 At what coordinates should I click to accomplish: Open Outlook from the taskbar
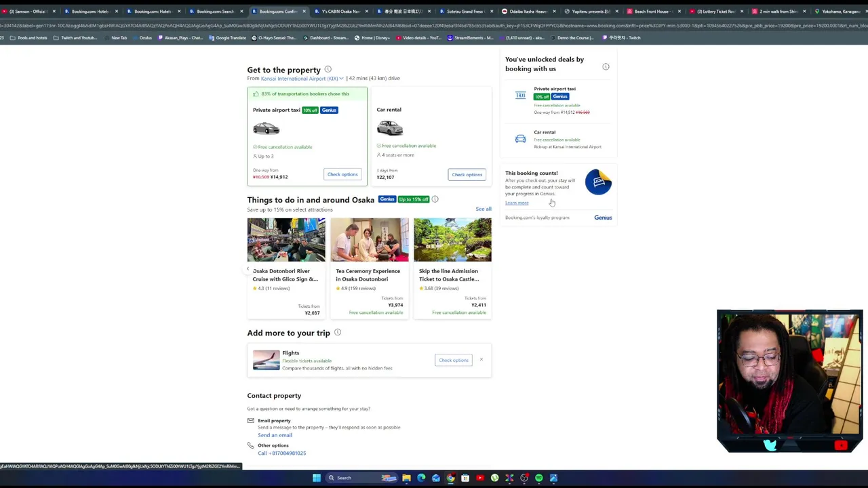436,478
